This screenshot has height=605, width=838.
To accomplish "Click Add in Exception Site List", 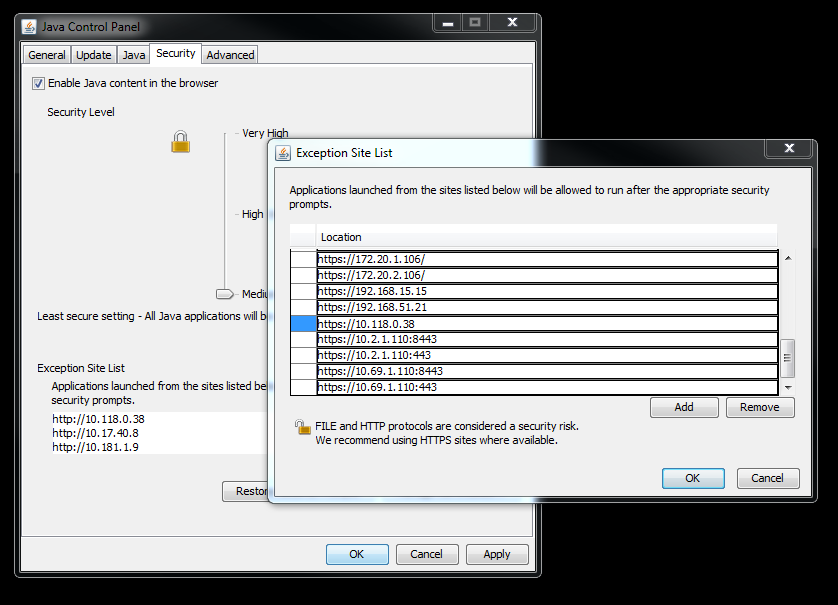I will tap(684, 407).
